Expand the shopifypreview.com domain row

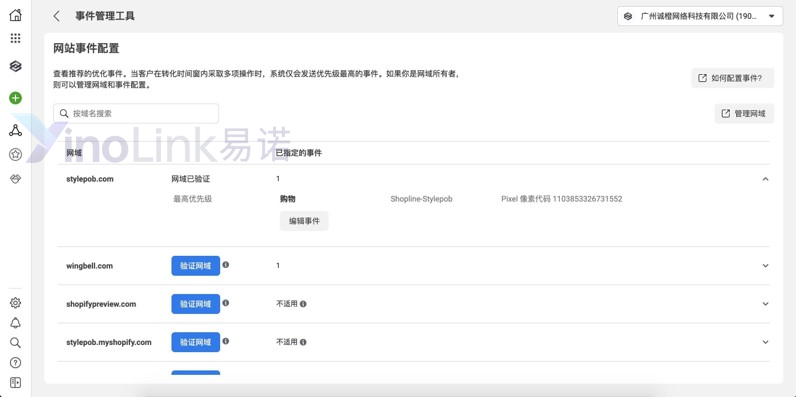tap(766, 304)
